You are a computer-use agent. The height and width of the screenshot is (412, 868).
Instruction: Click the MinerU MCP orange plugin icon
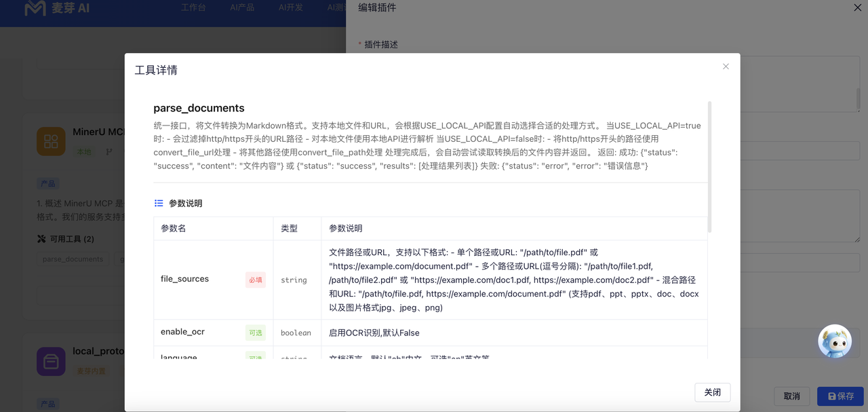51,141
